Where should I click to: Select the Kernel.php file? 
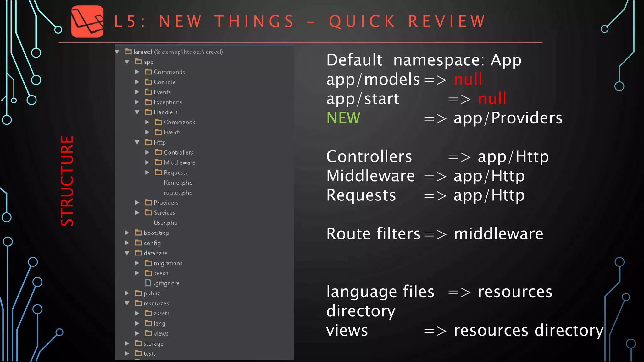(x=178, y=183)
